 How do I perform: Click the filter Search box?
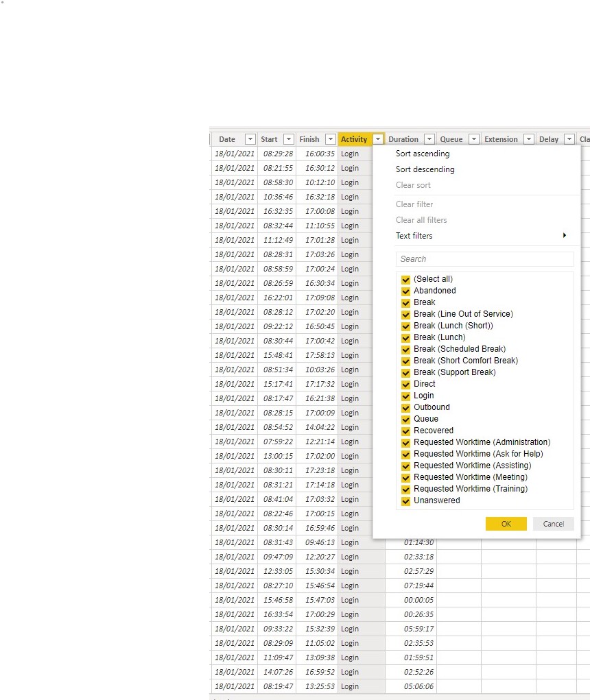click(484, 259)
